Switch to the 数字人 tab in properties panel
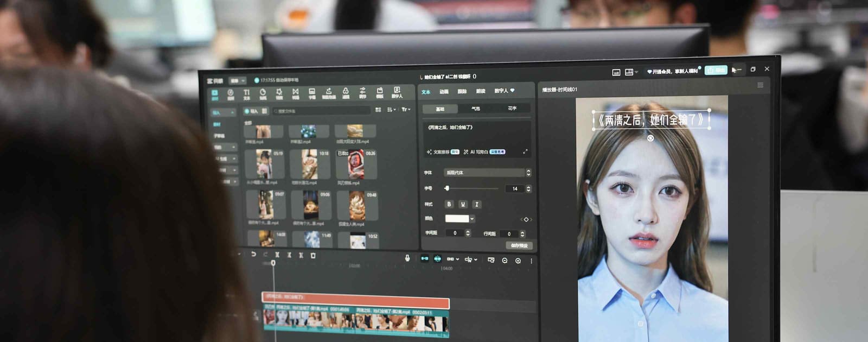 (x=504, y=91)
